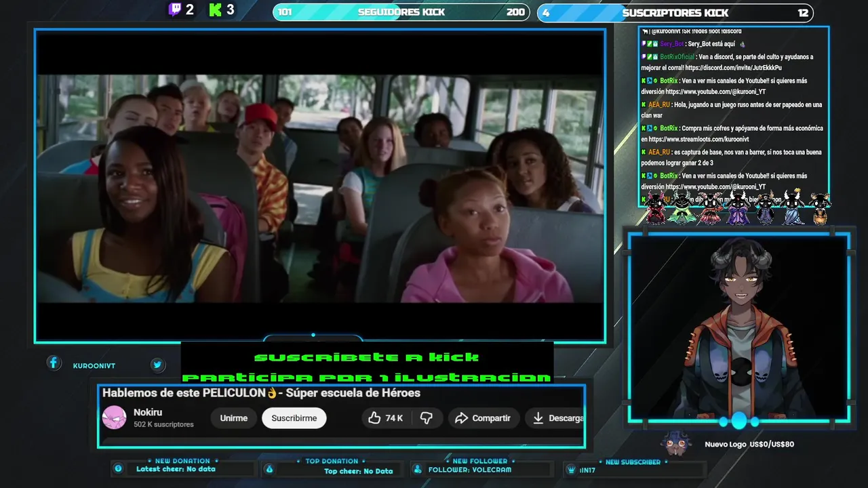This screenshot has width=868, height=488.
Task: Click the 'FOLLOWER: VOLECRAM' text
Action: 470,470
